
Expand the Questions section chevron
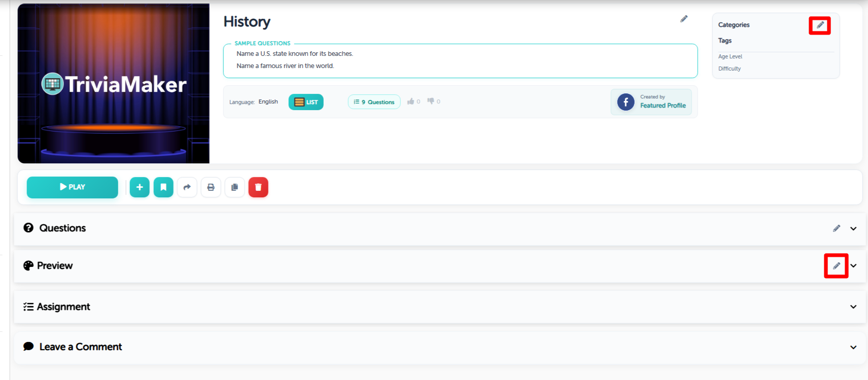coord(853,229)
